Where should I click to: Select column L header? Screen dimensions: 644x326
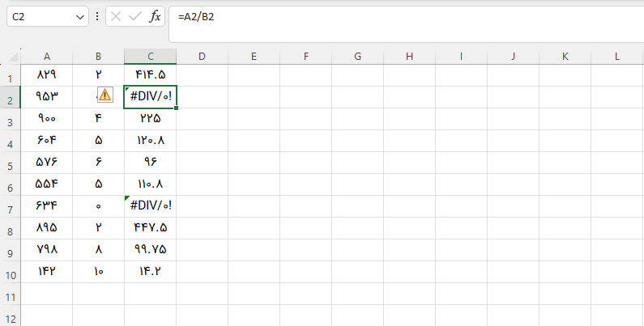616,57
